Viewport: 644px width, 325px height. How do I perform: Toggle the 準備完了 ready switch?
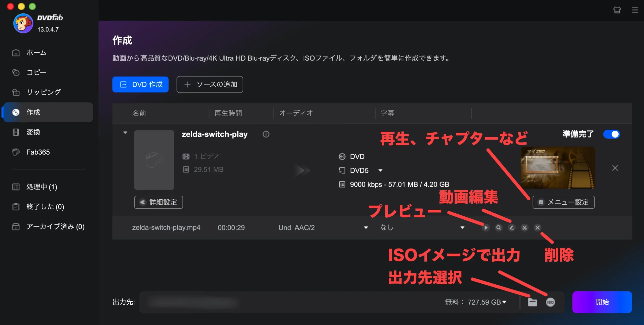[612, 134]
